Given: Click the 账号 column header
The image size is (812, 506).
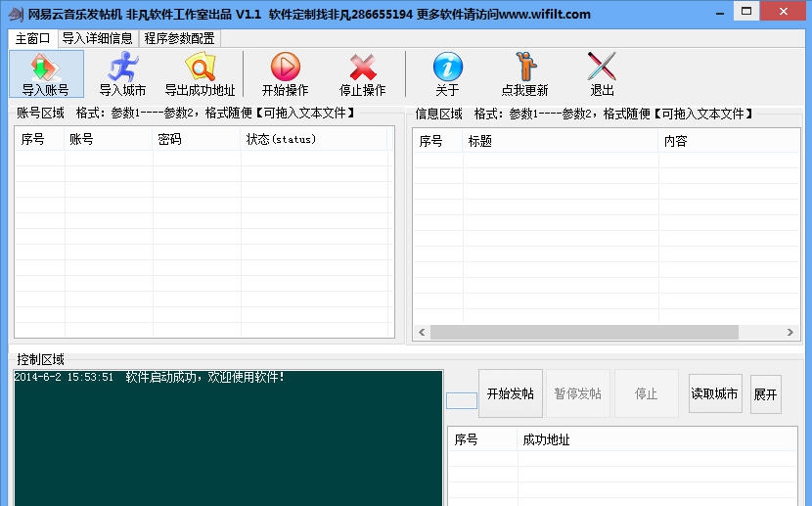Looking at the screenshot, I should click(x=109, y=139).
